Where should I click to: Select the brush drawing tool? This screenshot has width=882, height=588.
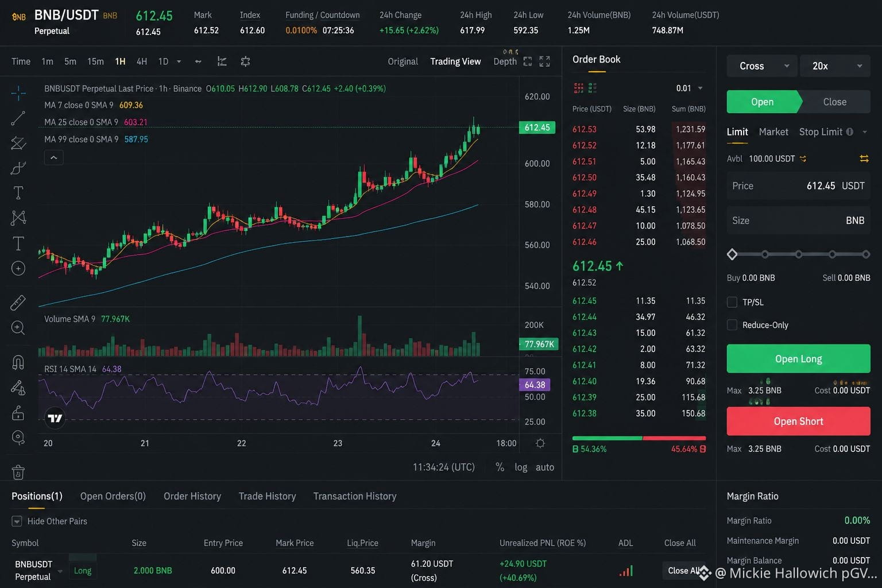point(18,168)
